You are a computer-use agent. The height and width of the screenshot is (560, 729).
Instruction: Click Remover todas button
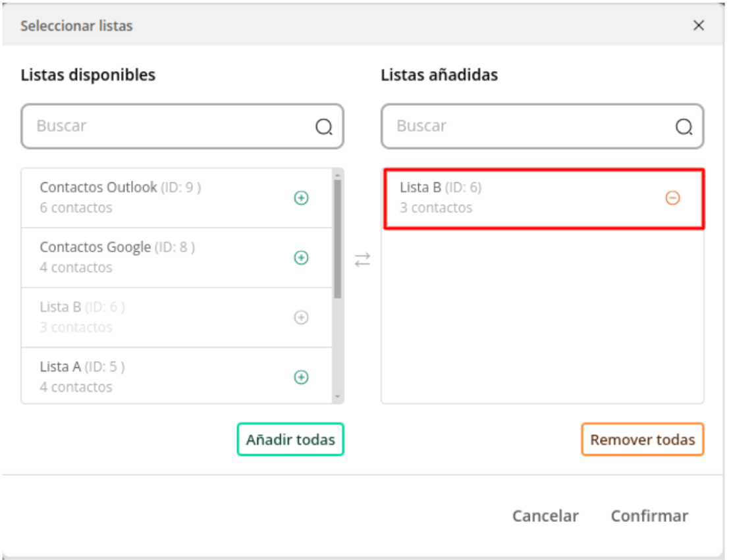(643, 439)
